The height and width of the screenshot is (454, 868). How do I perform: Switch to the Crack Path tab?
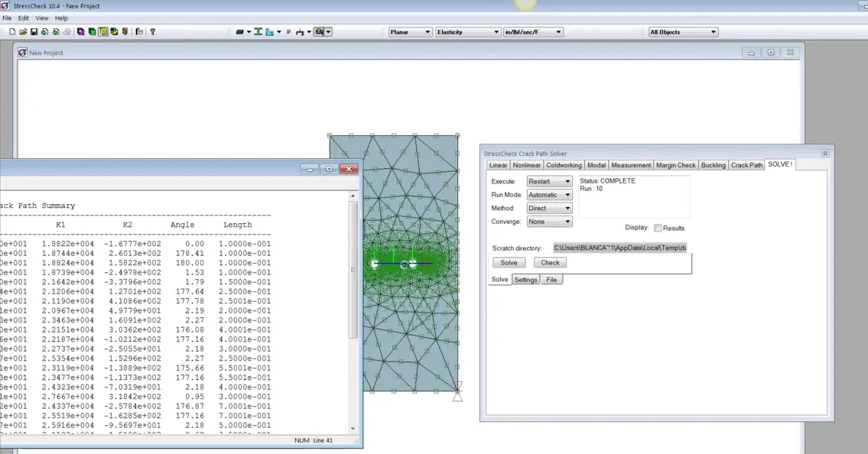746,165
